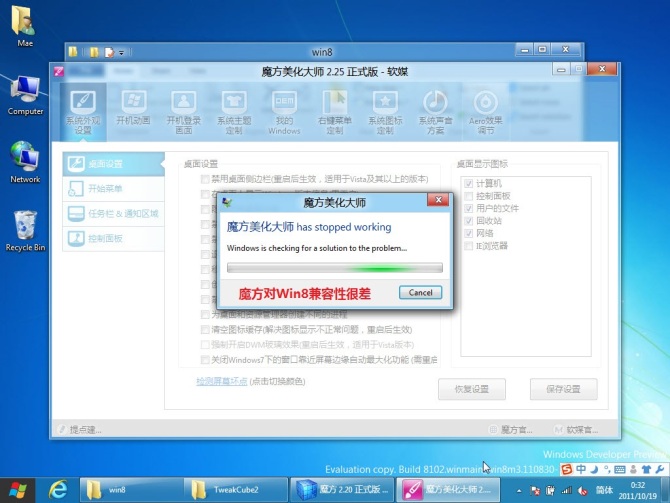Check IE浏览器 desktop icon checkbox
670x503 pixels.
468,246
